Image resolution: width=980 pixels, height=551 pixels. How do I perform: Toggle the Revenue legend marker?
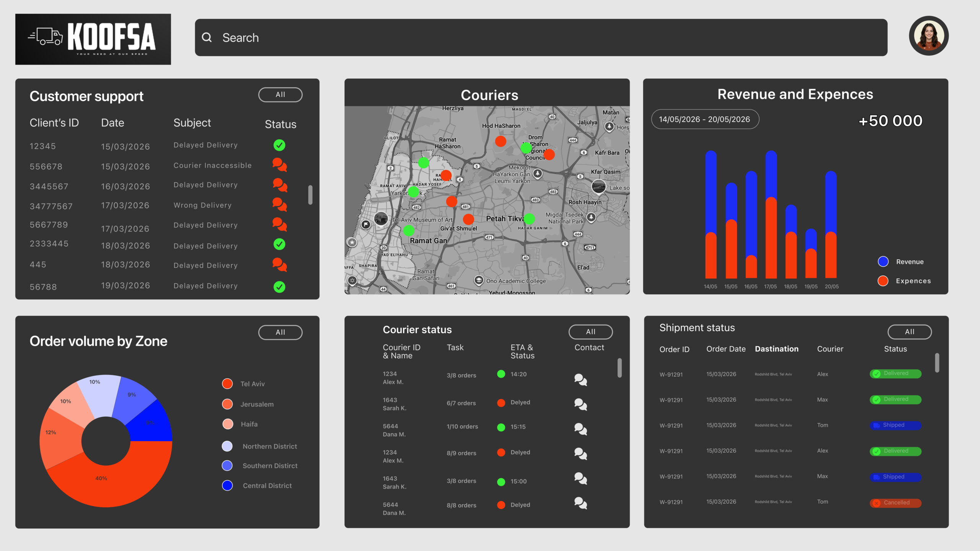[x=883, y=262]
